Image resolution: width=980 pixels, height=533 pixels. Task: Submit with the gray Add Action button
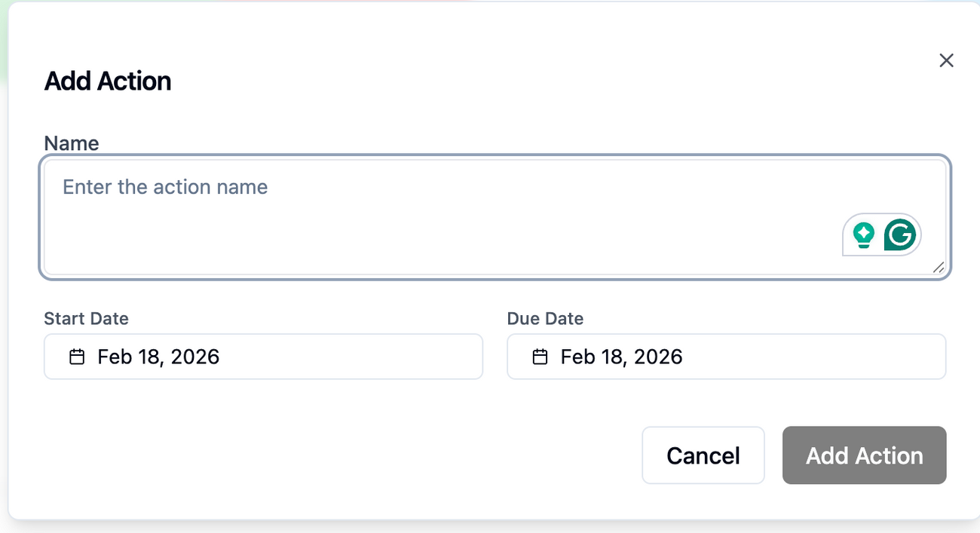[x=864, y=455]
